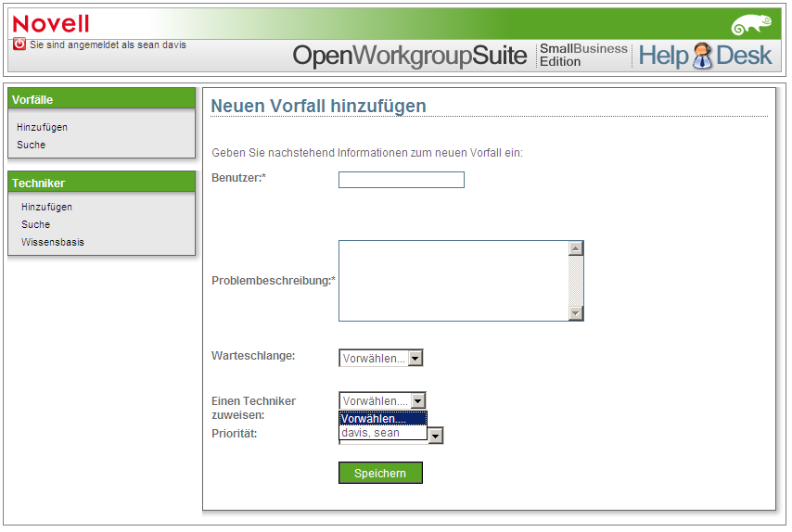Click the 'Neuen Vorfall hinzufügen' heading
Screen dimensions: 792x532
pyautogui.click(x=318, y=106)
